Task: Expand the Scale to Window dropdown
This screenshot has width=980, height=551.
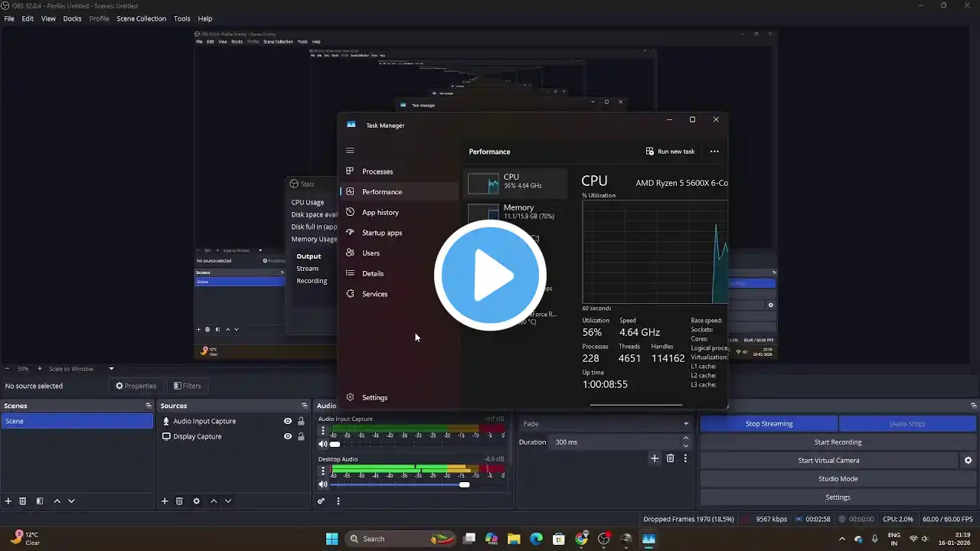Action: 111,369
